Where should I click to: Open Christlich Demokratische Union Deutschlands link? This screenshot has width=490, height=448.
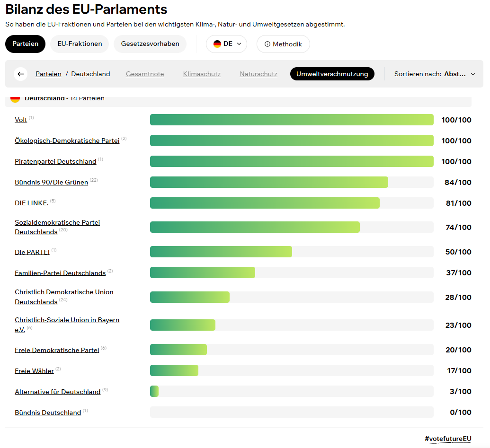(64, 297)
